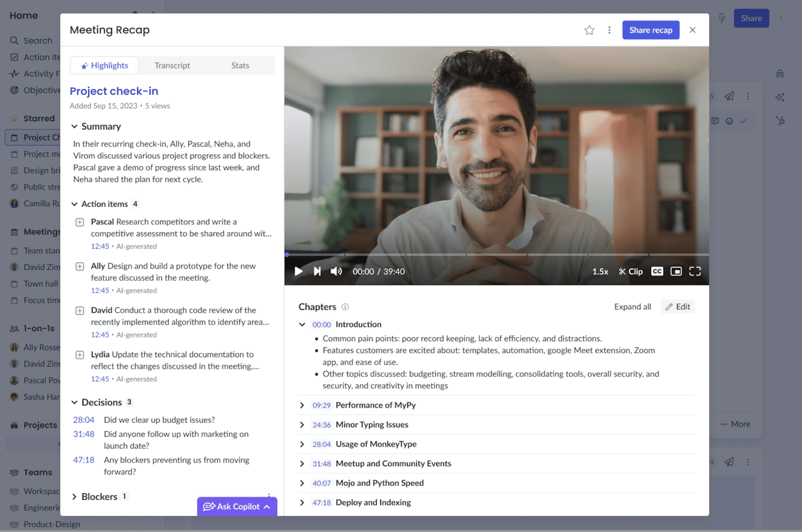Add David's code review action item
802x532 pixels.
(79, 311)
